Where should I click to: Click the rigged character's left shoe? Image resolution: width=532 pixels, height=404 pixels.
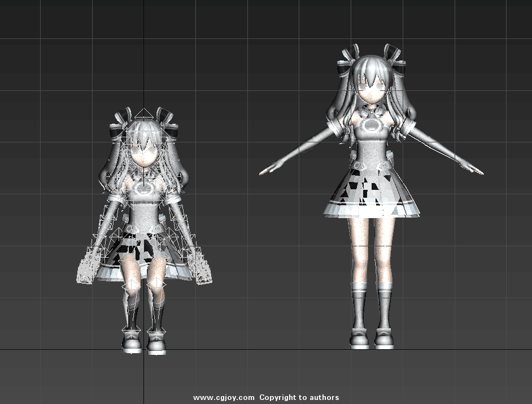point(133,344)
